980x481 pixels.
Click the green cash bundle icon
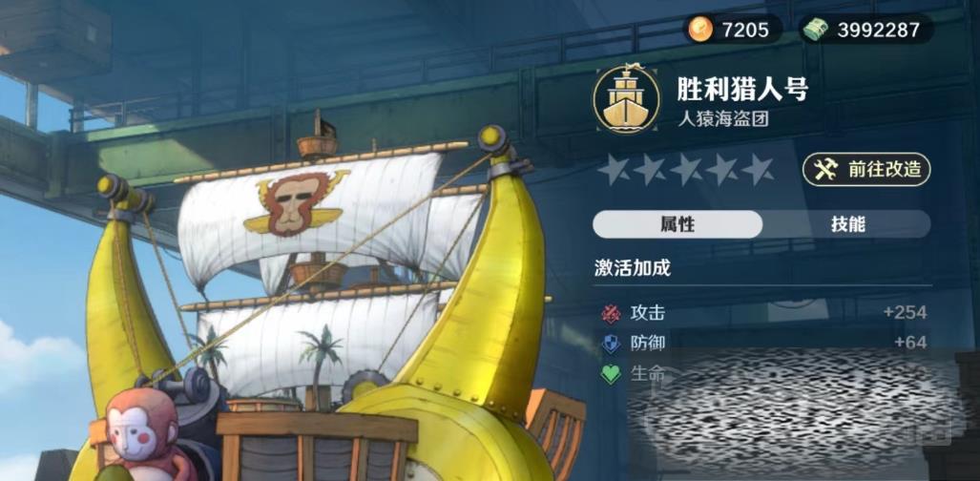816,30
